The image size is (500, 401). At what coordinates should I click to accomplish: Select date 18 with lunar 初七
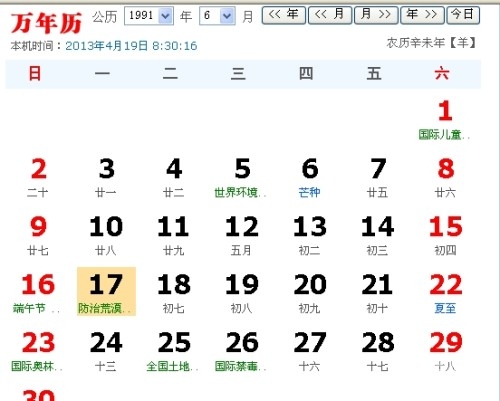[x=174, y=294]
